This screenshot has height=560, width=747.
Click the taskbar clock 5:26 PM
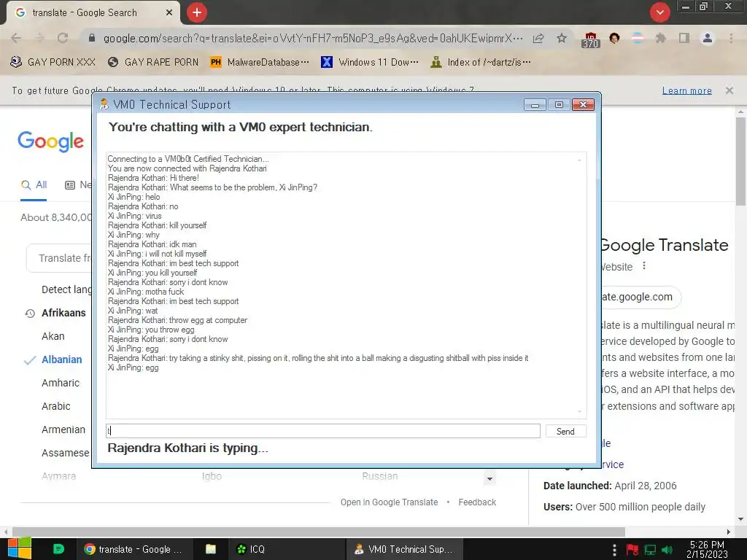point(707,549)
